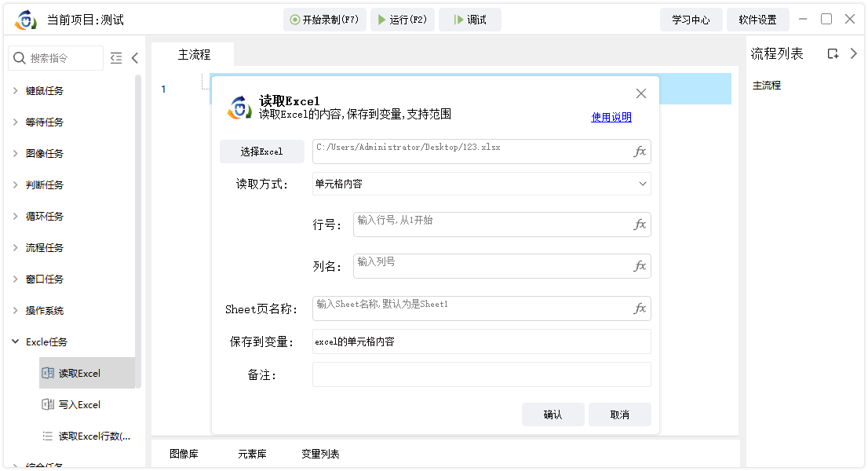868x471 pixels.
Task: Click the 备注 input field
Action: [482, 374]
